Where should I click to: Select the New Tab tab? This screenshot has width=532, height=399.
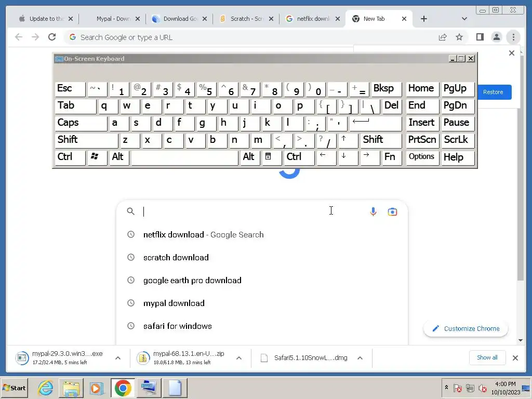click(x=374, y=19)
